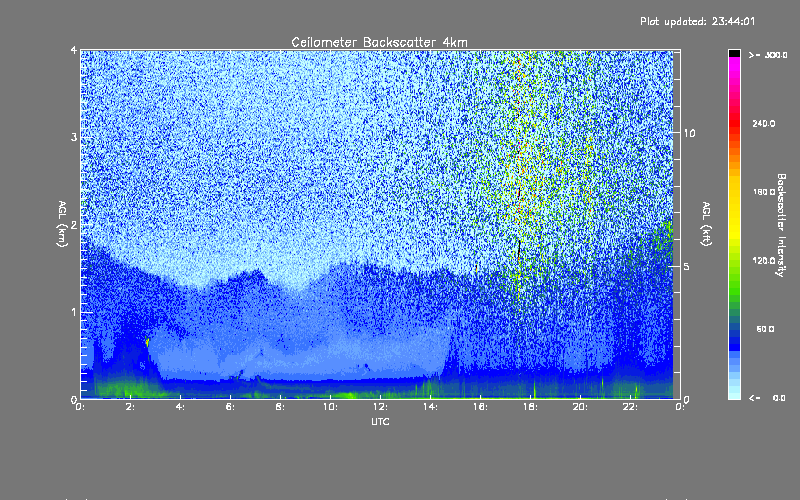Click the '4:' hour tick label
Image resolution: width=800 pixels, height=500 pixels.
pos(181,407)
